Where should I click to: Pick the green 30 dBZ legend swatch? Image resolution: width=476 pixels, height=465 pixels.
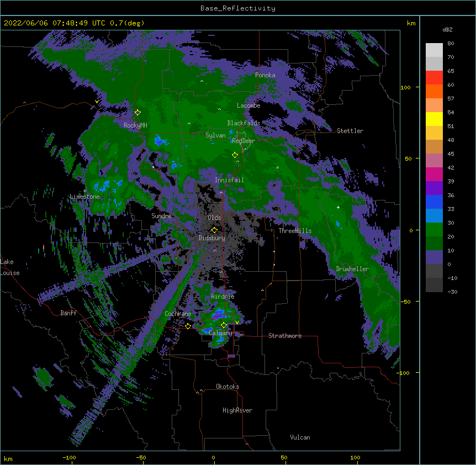coord(434,230)
